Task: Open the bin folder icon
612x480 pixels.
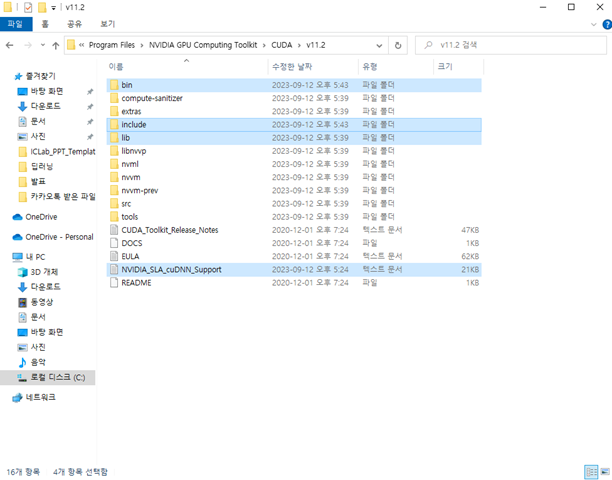Action: [x=114, y=85]
